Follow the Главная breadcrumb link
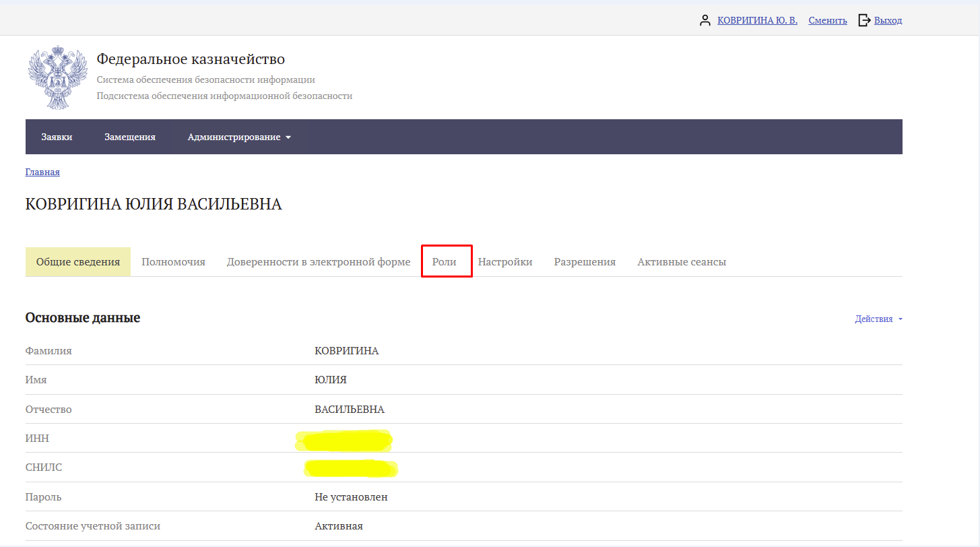 42,172
